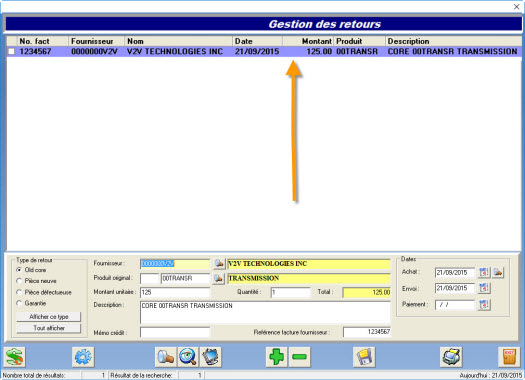Image resolution: width=525 pixels, height=380 pixels.
Task: Select the Pièce défectueuse return type
Action: click(x=19, y=292)
